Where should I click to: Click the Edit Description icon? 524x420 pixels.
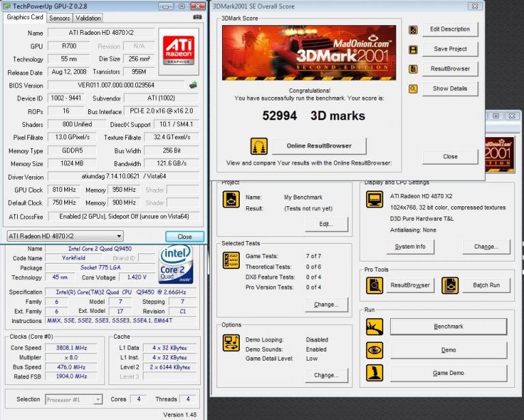point(413,30)
